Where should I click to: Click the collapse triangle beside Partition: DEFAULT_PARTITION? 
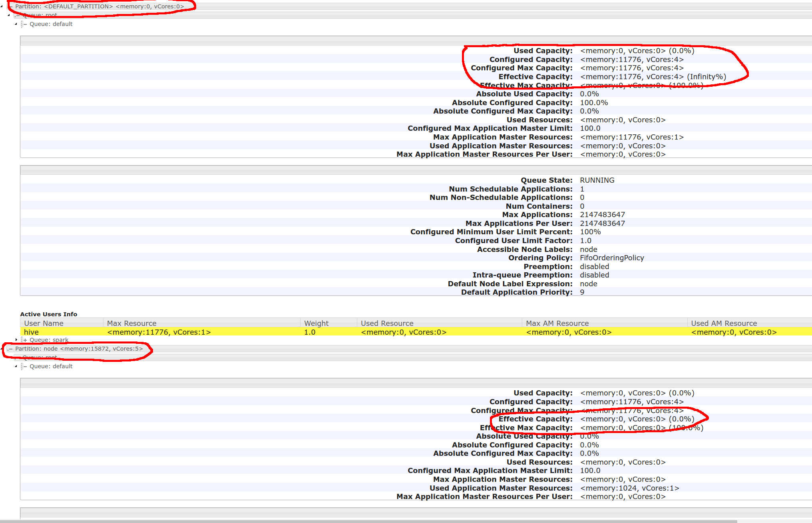[x=2, y=6]
